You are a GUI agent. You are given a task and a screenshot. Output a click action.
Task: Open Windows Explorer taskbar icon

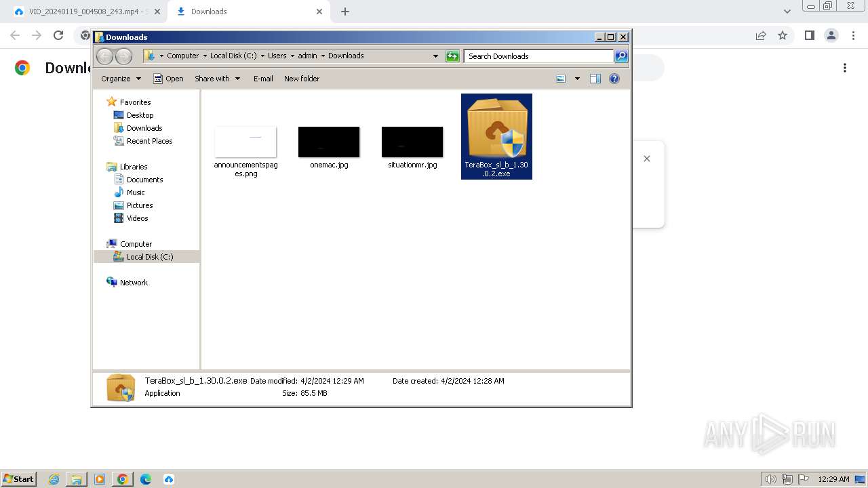pos(77,479)
